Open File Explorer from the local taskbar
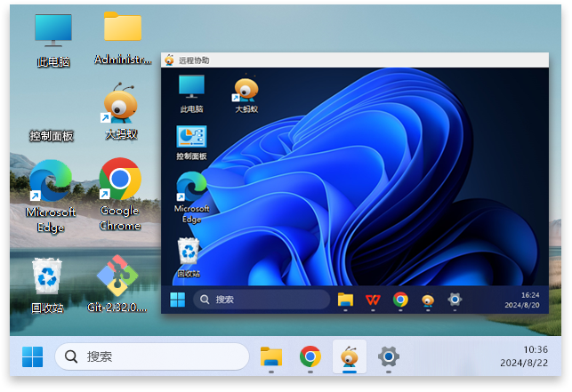This screenshot has width=572, height=392. pyautogui.click(x=271, y=356)
